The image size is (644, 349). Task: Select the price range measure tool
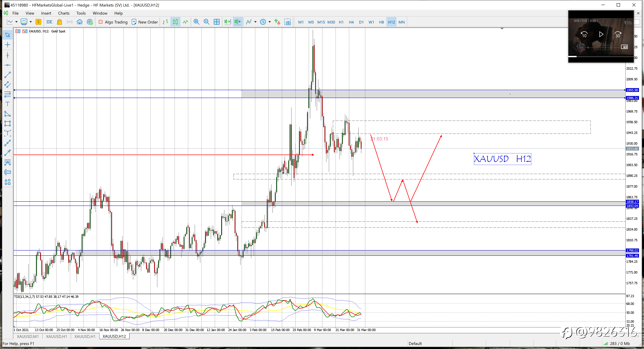[x=8, y=172]
